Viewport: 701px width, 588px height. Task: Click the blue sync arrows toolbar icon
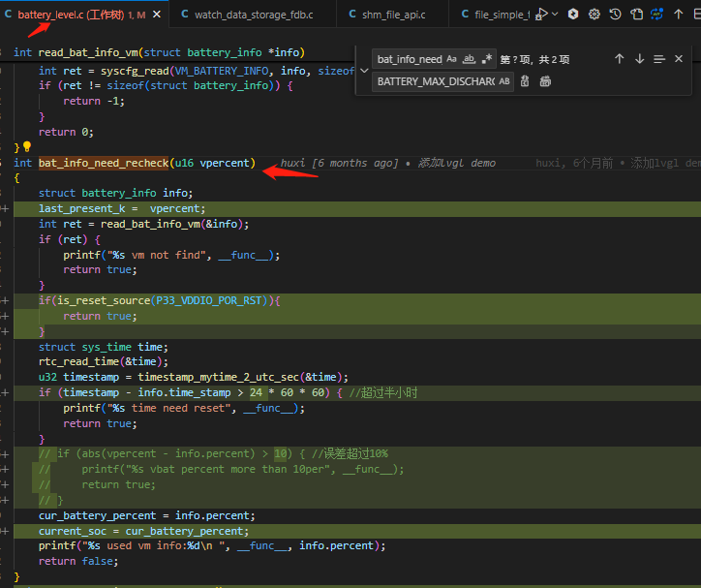[656, 15]
